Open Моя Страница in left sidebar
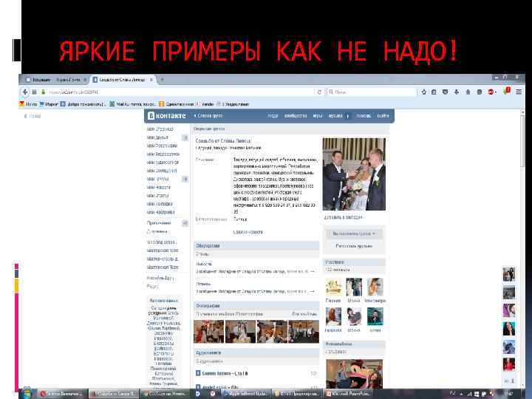The width and height of the screenshot is (532, 399). tap(160, 129)
